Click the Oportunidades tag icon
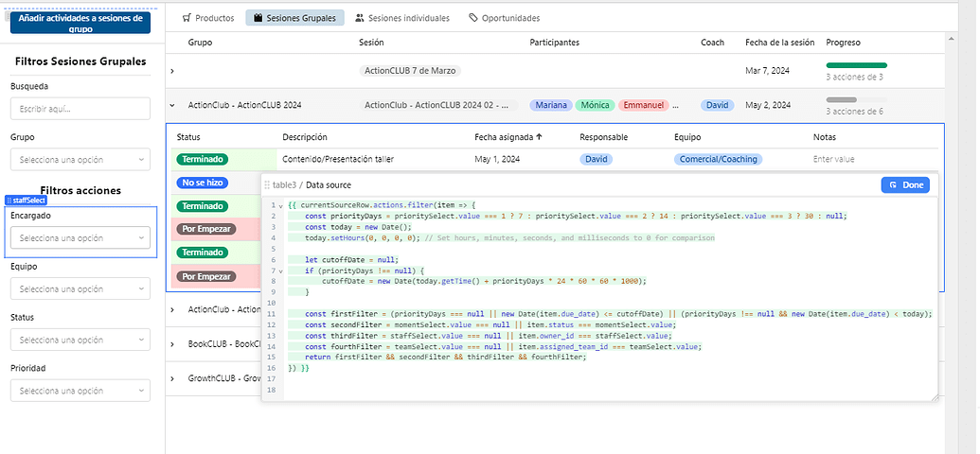This screenshot has width=980, height=454. pos(473,18)
